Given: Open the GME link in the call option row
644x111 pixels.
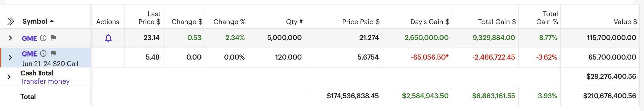Looking at the screenshot, I should click(29, 54).
